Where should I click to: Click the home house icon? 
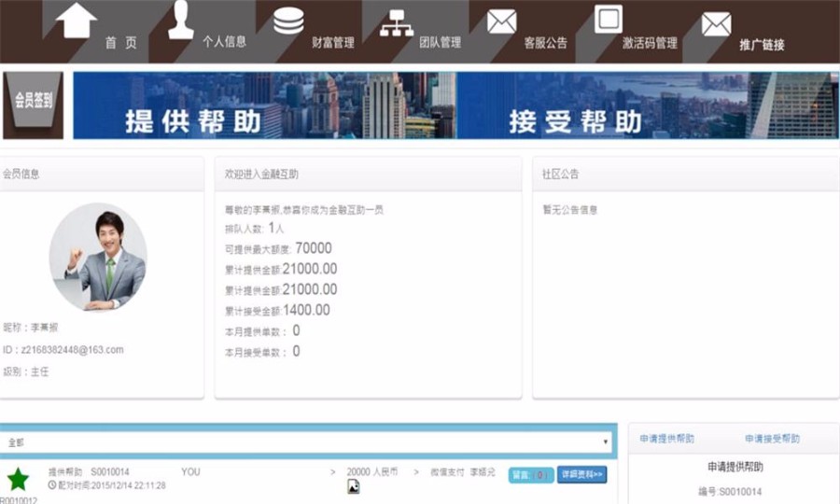(x=77, y=21)
